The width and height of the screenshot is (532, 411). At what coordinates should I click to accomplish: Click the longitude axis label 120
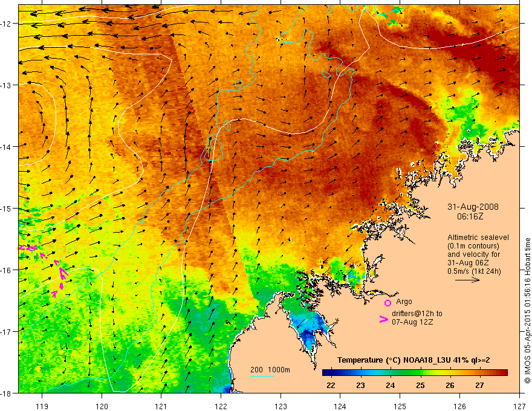[x=102, y=406]
